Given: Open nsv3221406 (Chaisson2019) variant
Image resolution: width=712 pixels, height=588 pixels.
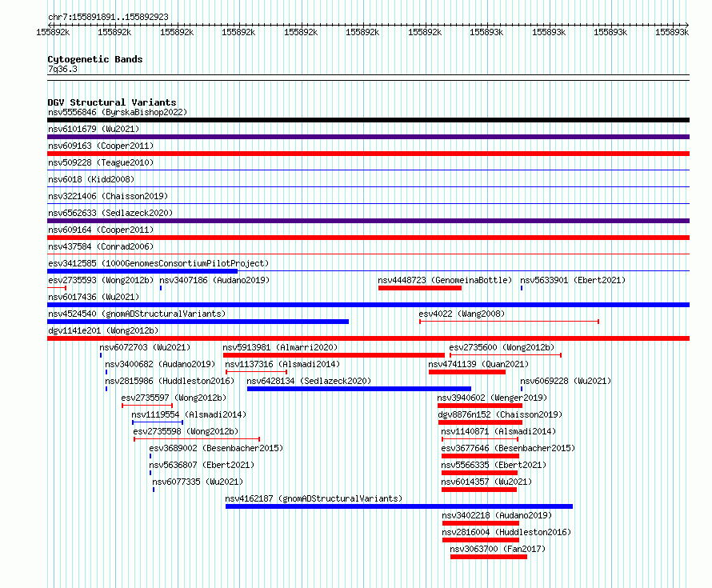Looking at the screenshot, I should (108, 196).
